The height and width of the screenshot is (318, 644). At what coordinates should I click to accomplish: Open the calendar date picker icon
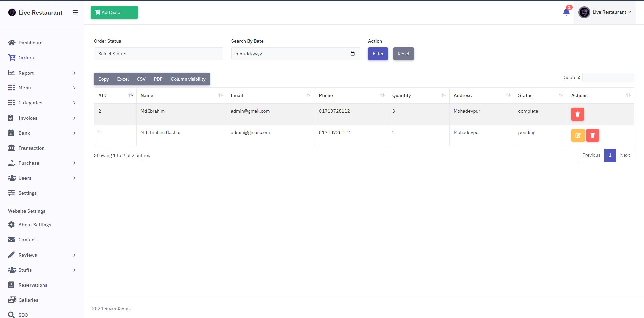coord(352,54)
